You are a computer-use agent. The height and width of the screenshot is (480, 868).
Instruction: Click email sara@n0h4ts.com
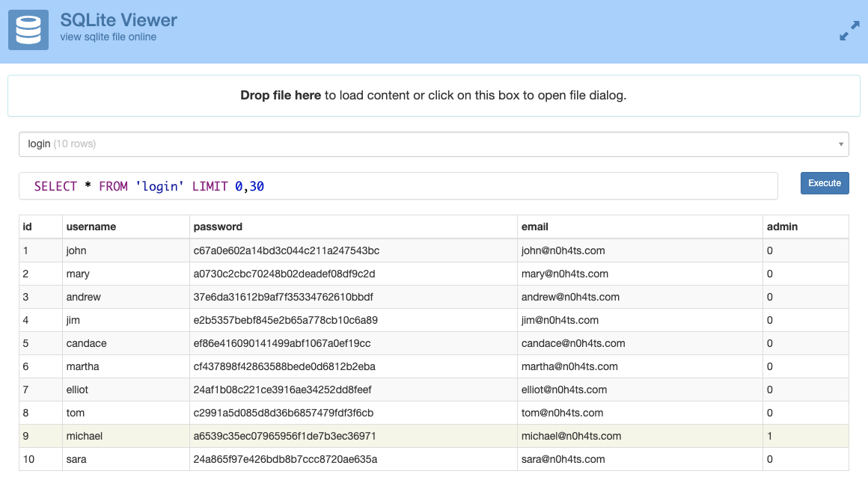point(563,460)
